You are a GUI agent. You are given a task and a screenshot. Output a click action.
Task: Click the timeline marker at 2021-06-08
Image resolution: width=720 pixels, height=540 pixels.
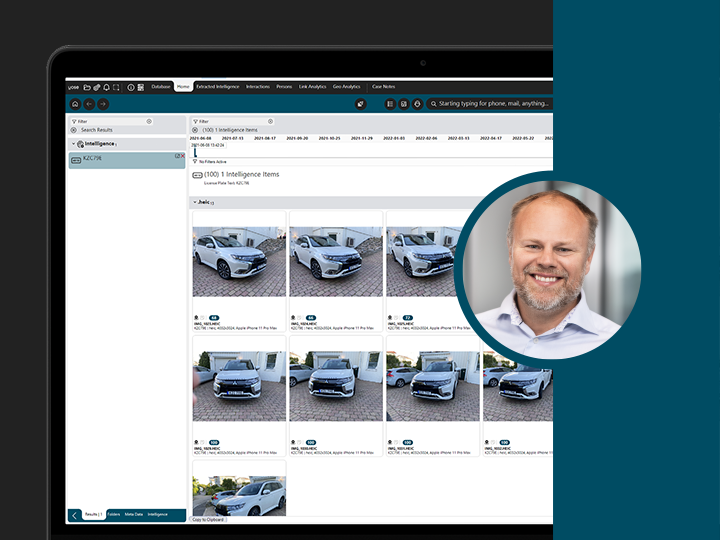pyautogui.click(x=195, y=152)
